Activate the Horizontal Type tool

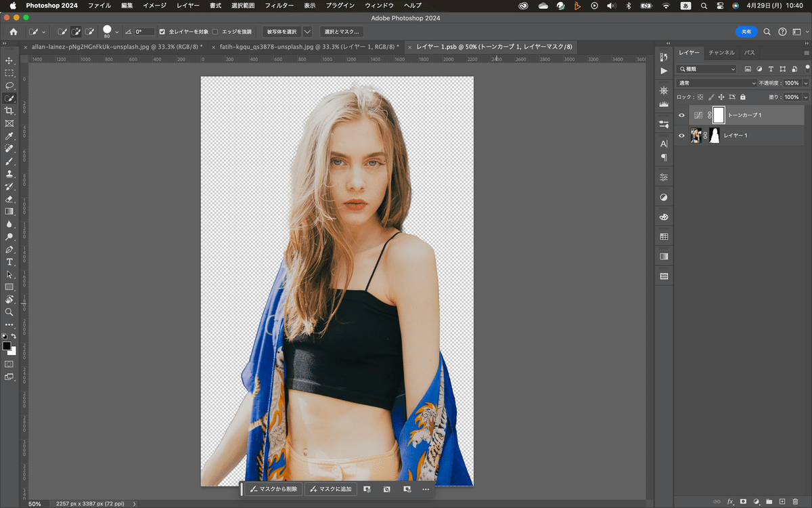9,262
